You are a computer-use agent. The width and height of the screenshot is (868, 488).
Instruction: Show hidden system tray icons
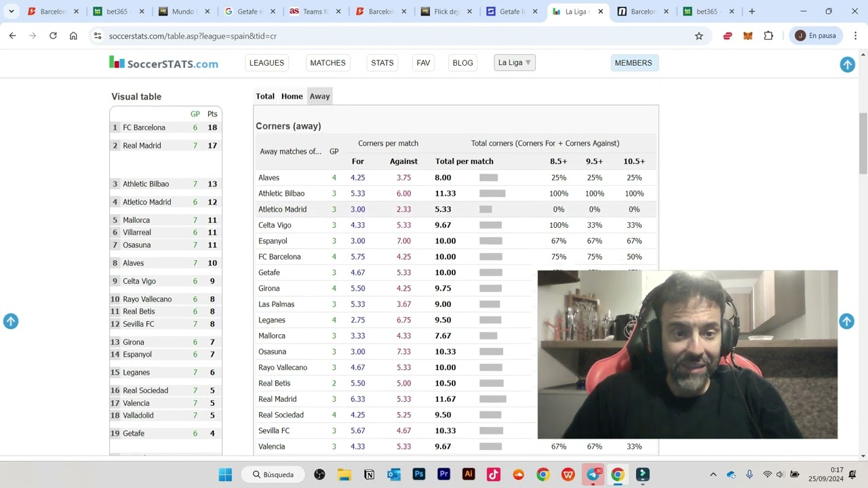click(x=713, y=474)
